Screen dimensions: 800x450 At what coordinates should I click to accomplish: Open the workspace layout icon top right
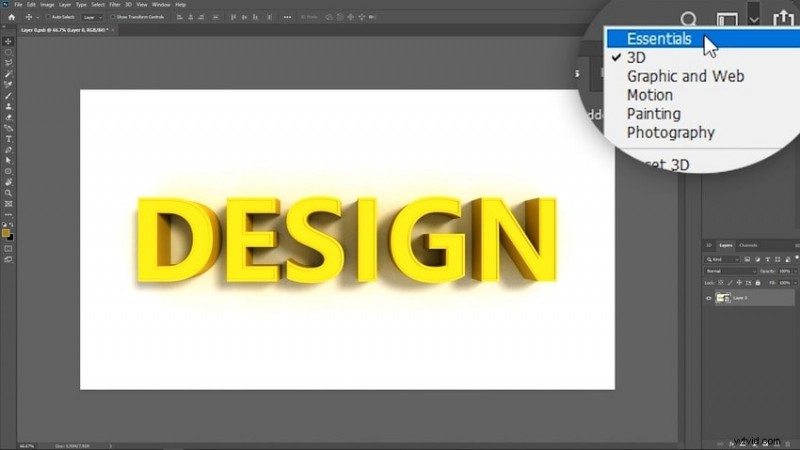(727, 20)
